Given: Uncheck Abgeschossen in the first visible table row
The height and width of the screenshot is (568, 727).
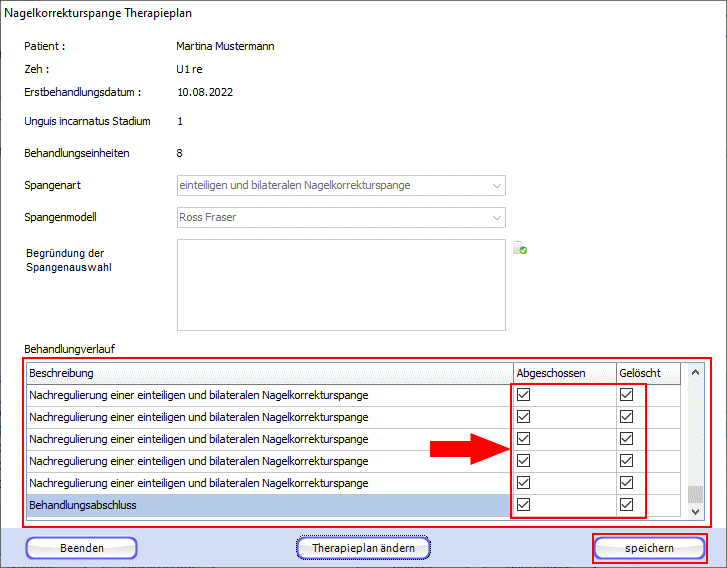Looking at the screenshot, I should coord(524,395).
